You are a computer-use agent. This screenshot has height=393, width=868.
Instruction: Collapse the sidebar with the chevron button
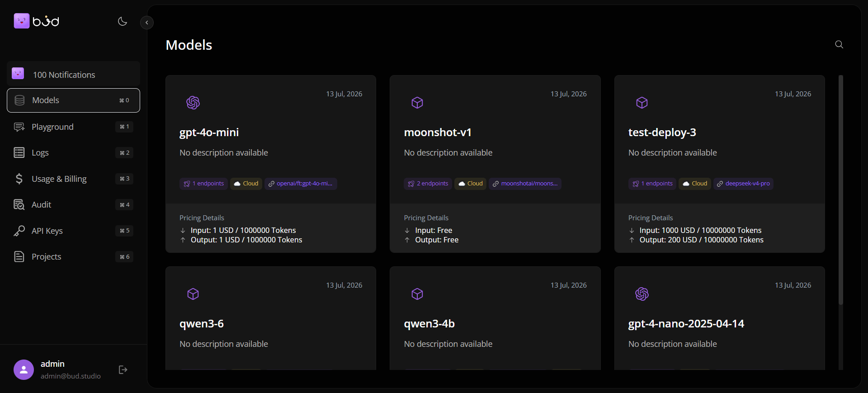[147, 23]
